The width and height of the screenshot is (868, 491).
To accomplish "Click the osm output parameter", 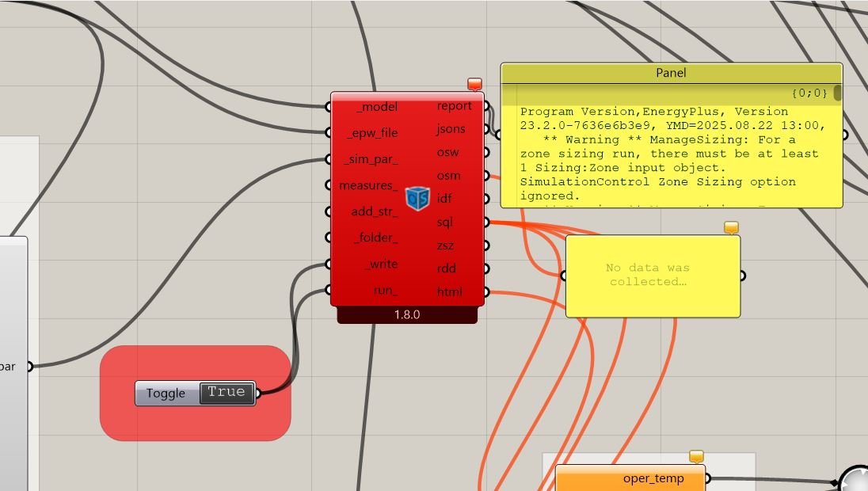I will [448, 176].
